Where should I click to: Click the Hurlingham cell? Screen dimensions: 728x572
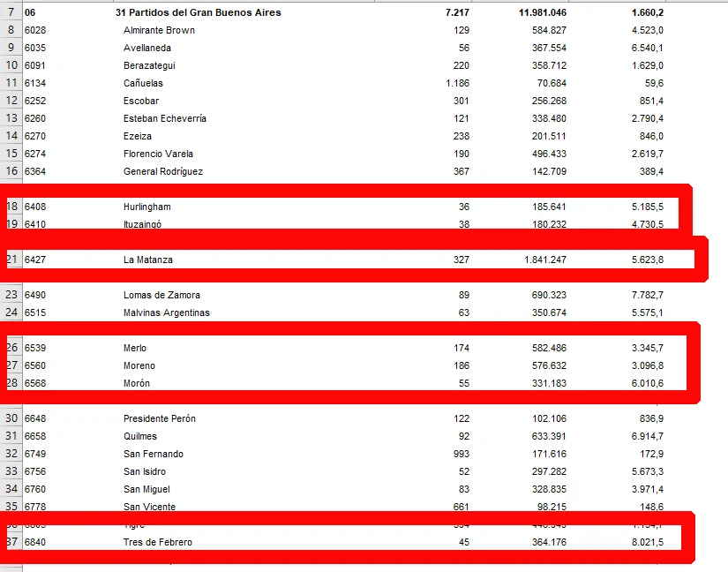tap(147, 207)
